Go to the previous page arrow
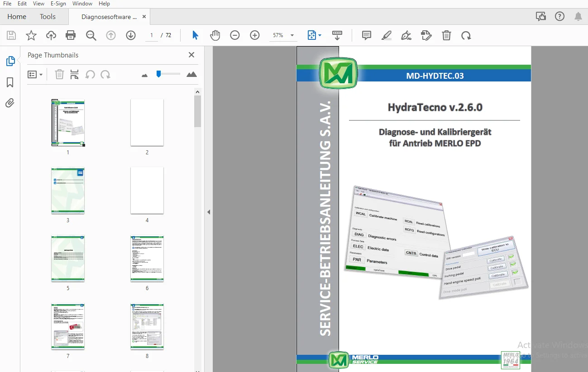 tap(111, 35)
